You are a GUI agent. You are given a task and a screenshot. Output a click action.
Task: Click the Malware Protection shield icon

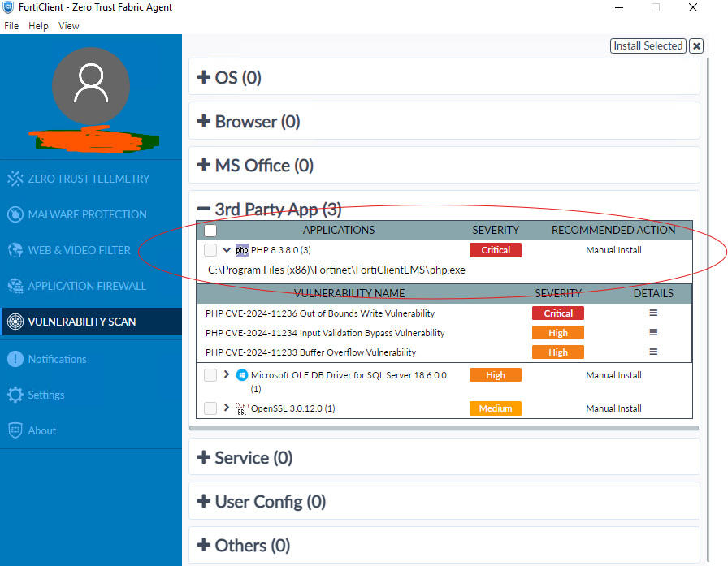15,214
